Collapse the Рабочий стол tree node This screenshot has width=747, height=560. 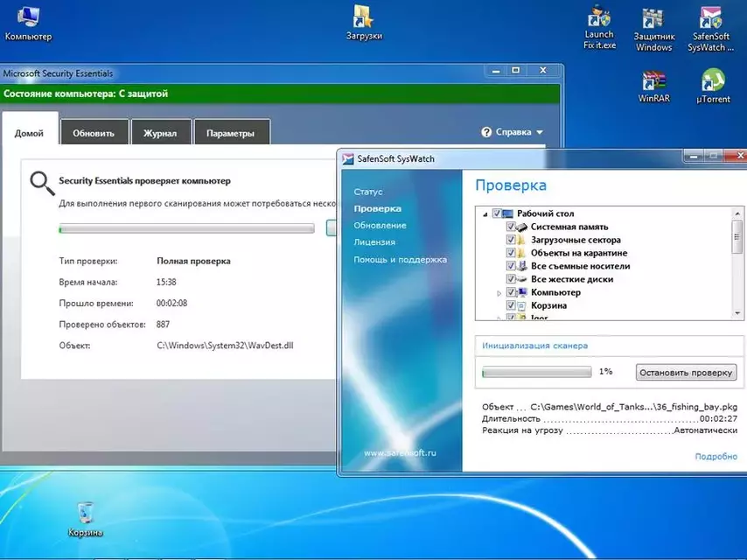coord(485,214)
